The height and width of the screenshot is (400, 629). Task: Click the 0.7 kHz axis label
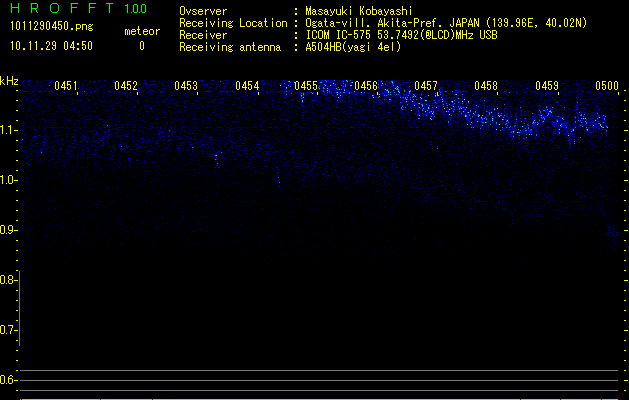coord(8,330)
